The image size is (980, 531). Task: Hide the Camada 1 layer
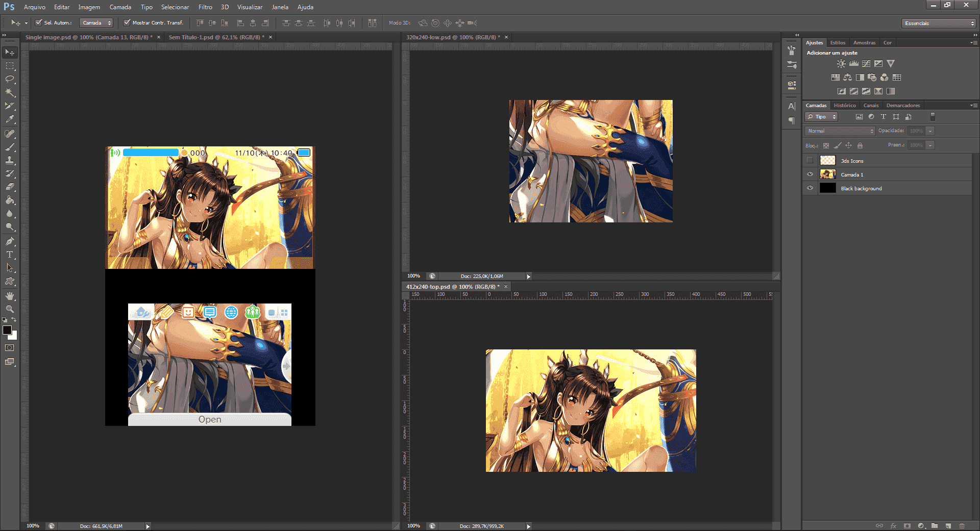click(810, 174)
